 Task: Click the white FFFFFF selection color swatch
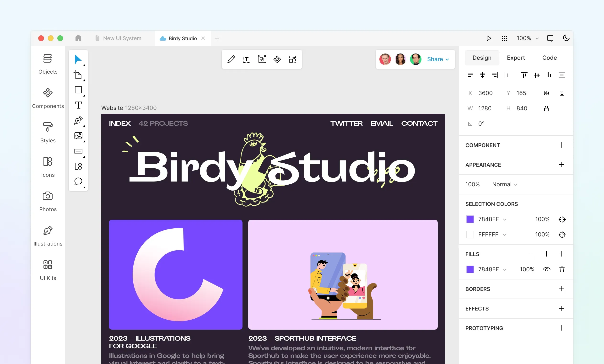tap(470, 235)
